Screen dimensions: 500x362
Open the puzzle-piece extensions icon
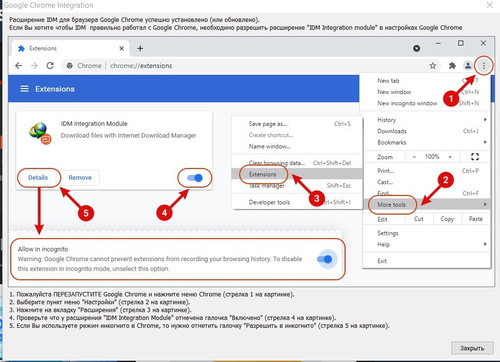click(x=452, y=66)
